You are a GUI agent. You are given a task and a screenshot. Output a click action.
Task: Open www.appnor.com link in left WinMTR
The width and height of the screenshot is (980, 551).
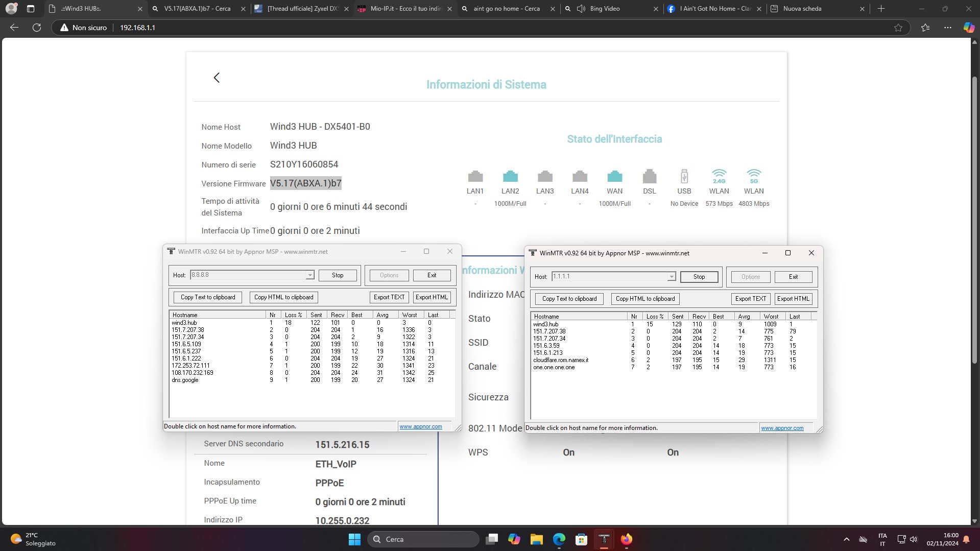pos(420,426)
